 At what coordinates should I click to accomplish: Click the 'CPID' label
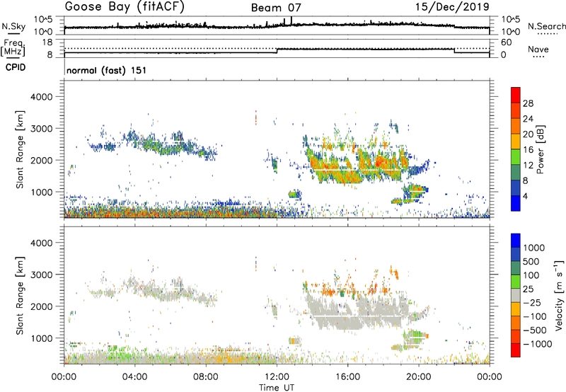(16, 67)
